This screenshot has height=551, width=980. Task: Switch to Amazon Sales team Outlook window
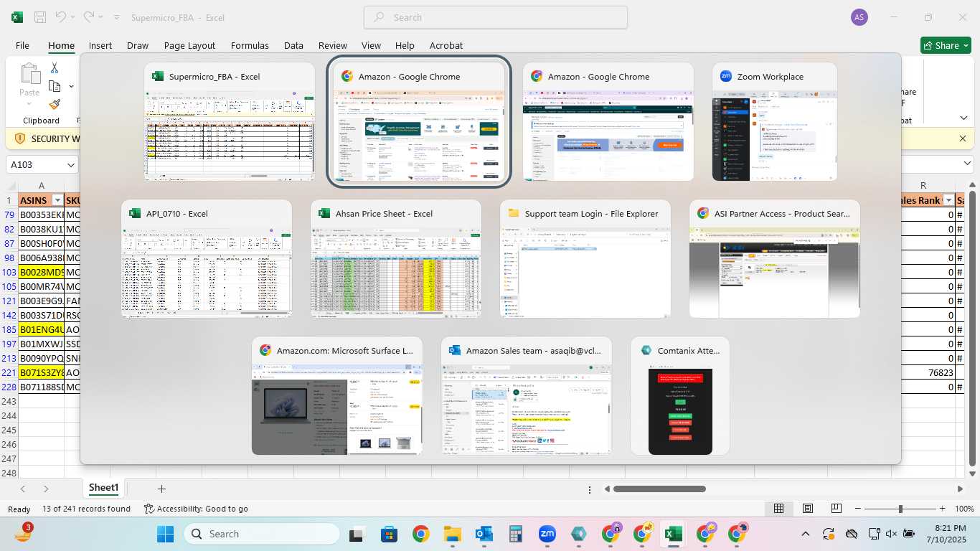click(527, 396)
